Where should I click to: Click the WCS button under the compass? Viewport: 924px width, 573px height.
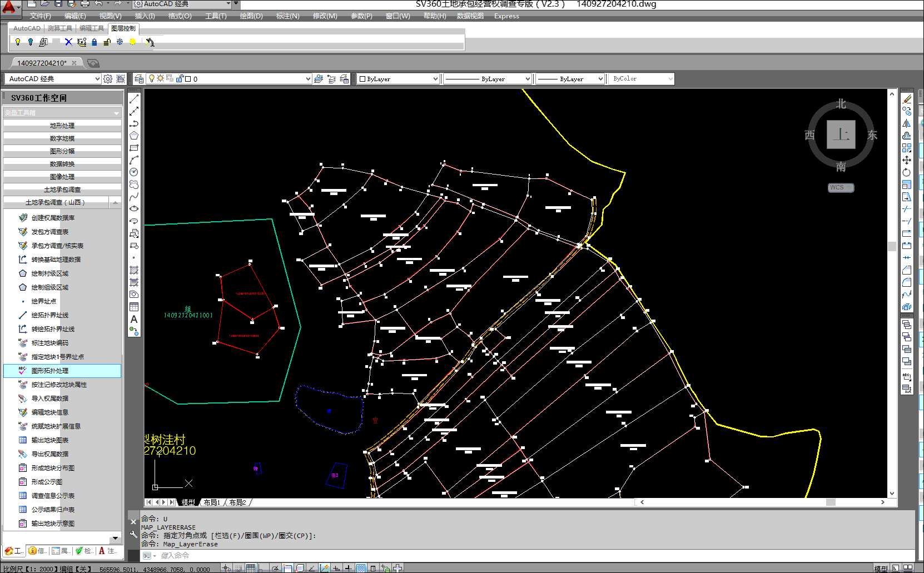click(840, 188)
